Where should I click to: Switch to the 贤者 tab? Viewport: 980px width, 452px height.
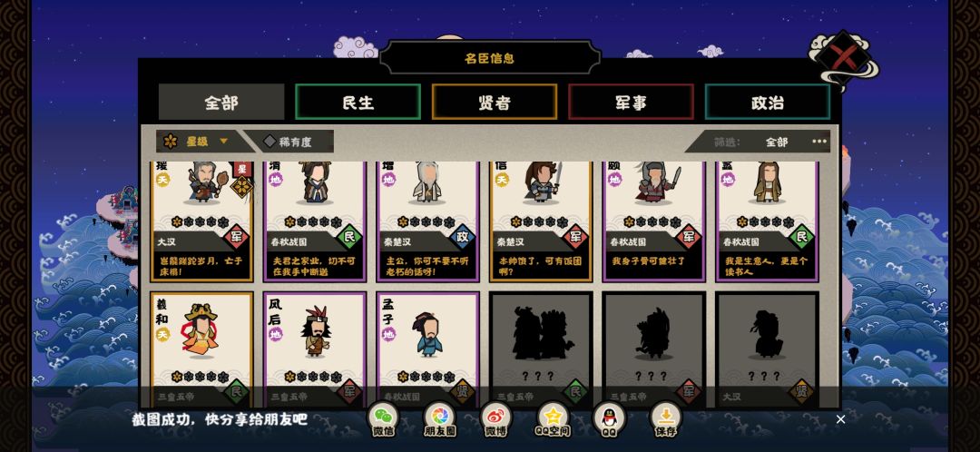tap(495, 102)
